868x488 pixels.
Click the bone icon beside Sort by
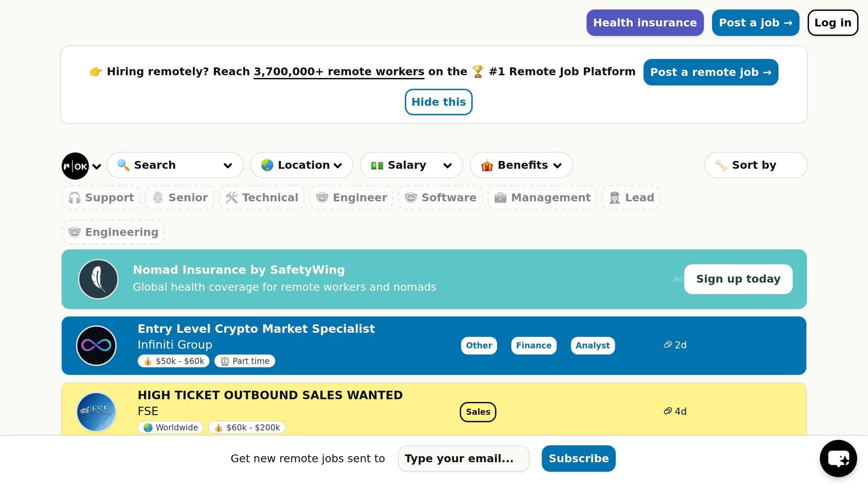(x=721, y=165)
